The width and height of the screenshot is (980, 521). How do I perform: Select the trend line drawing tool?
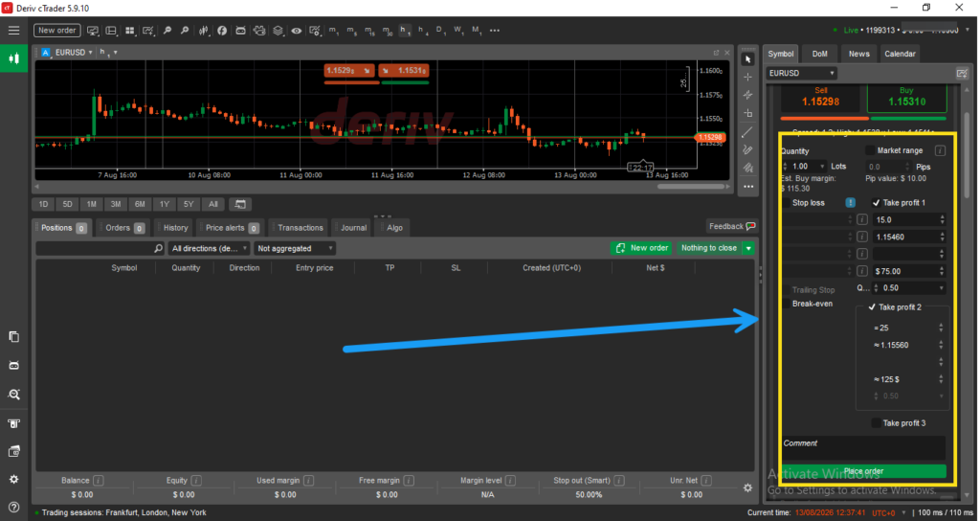point(747,132)
